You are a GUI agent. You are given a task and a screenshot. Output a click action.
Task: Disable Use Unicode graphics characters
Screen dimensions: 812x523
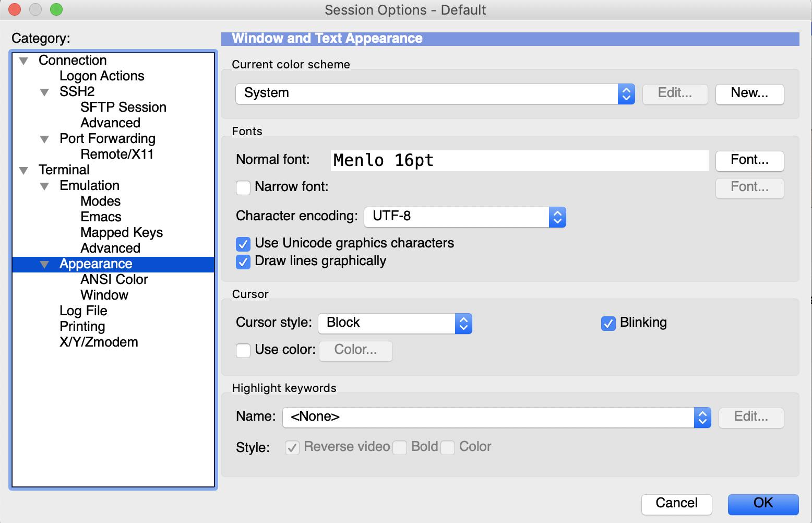pos(243,244)
